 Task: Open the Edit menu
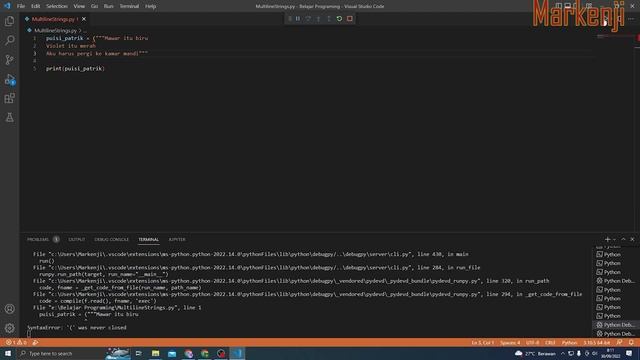[x=36, y=6]
